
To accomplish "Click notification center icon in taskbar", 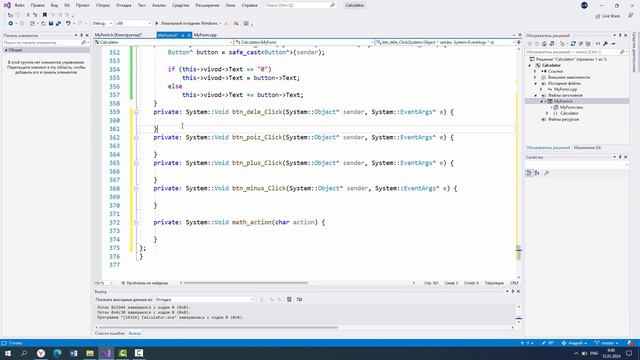I will coord(629,353).
